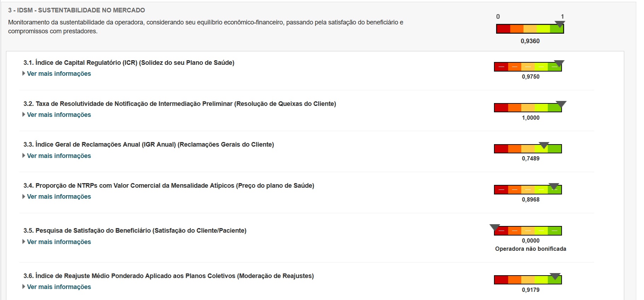The width and height of the screenshot is (644, 300).
Task: Click the gauge marker above the 0,0000 score
Action: tap(495, 227)
